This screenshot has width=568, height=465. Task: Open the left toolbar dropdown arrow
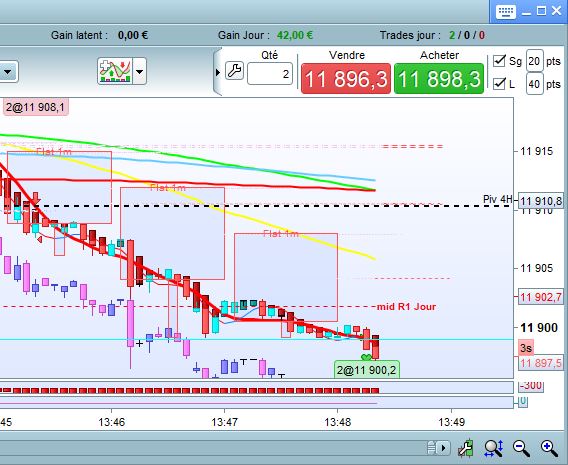point(8,72)
